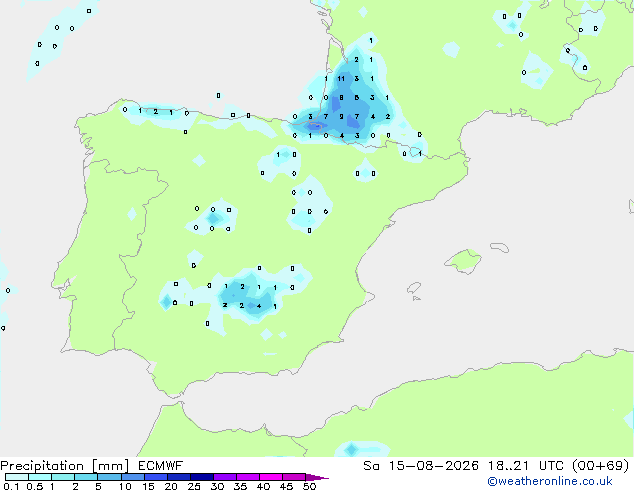
Task: Click the legend label '15'
Action: 148,486
